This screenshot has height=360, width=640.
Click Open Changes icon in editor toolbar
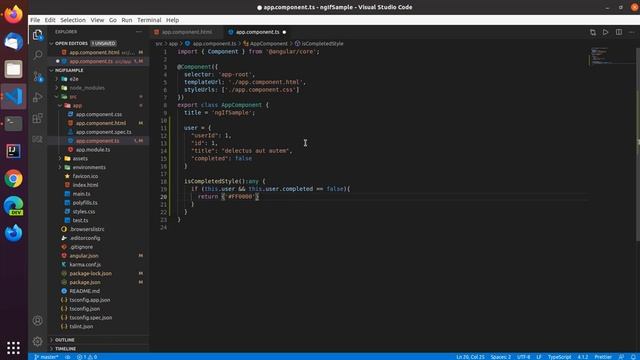click(x=593, y=32)
